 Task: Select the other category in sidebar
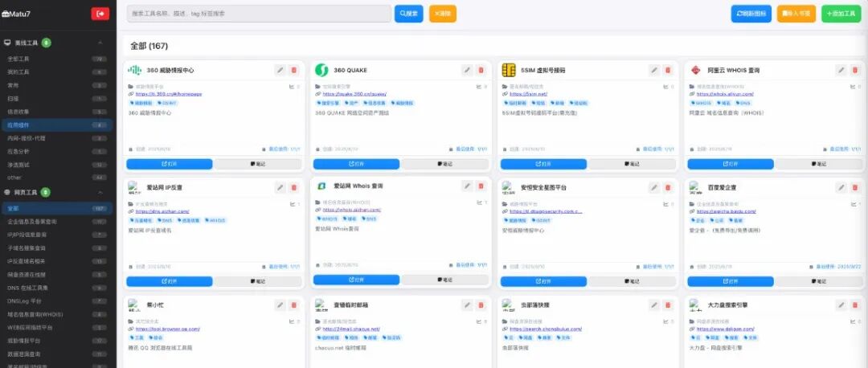click(x=57, y=178)
